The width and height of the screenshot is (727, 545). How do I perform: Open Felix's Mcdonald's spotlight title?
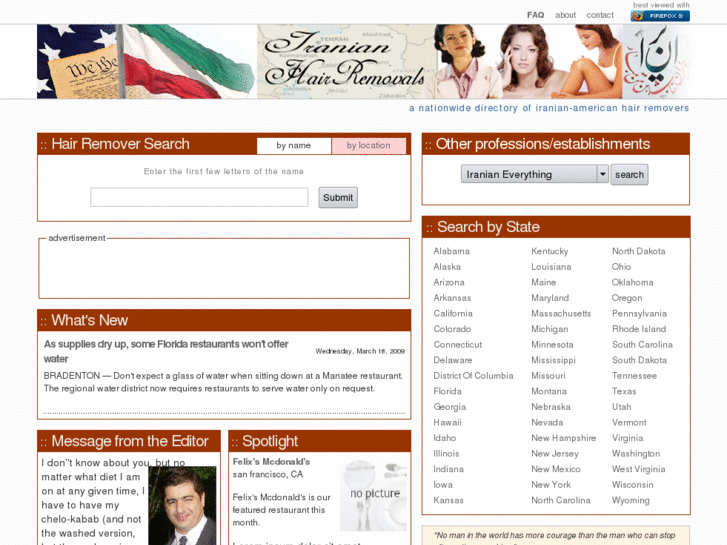coord(271,462)
